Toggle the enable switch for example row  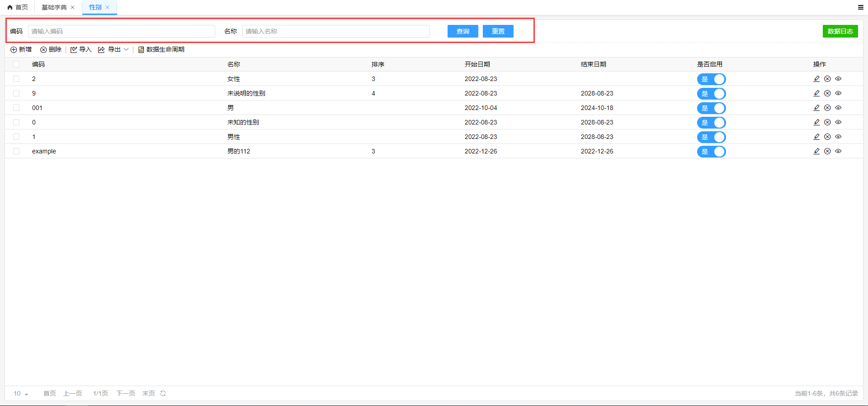(711, 152)
